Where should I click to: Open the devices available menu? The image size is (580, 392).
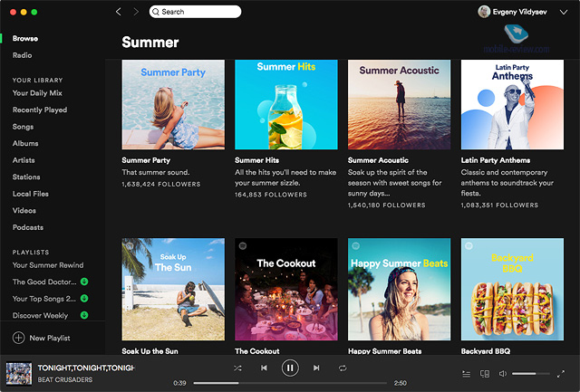[485, 374]
